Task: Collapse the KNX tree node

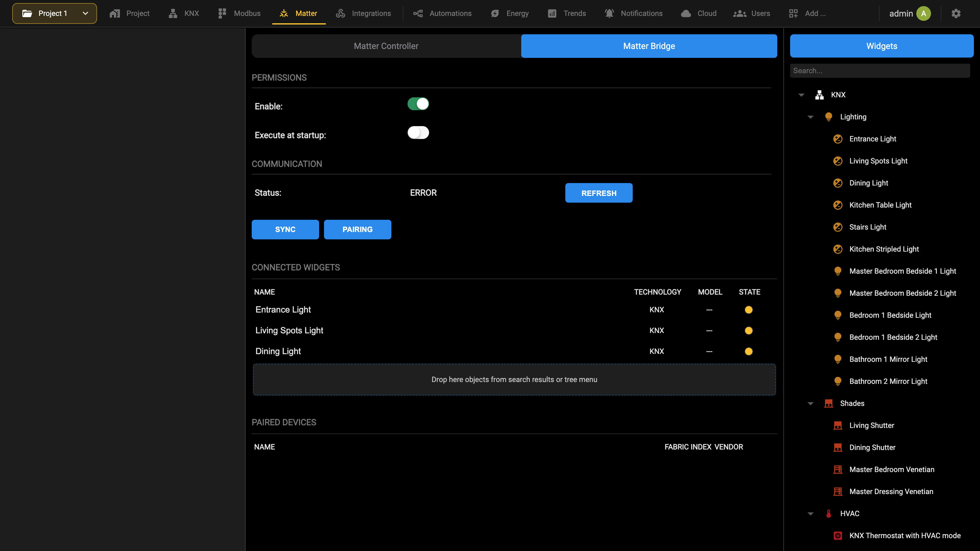Action: (x=801, y=95)
